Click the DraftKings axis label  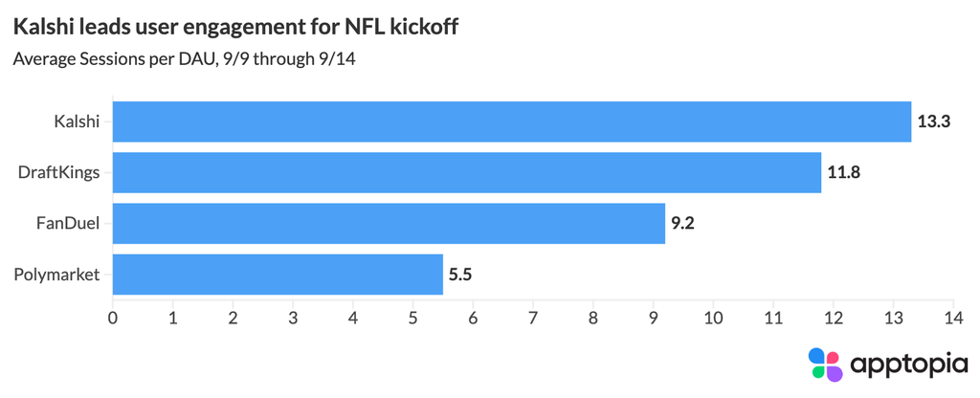pyautogui.click(x=59, y=173)
